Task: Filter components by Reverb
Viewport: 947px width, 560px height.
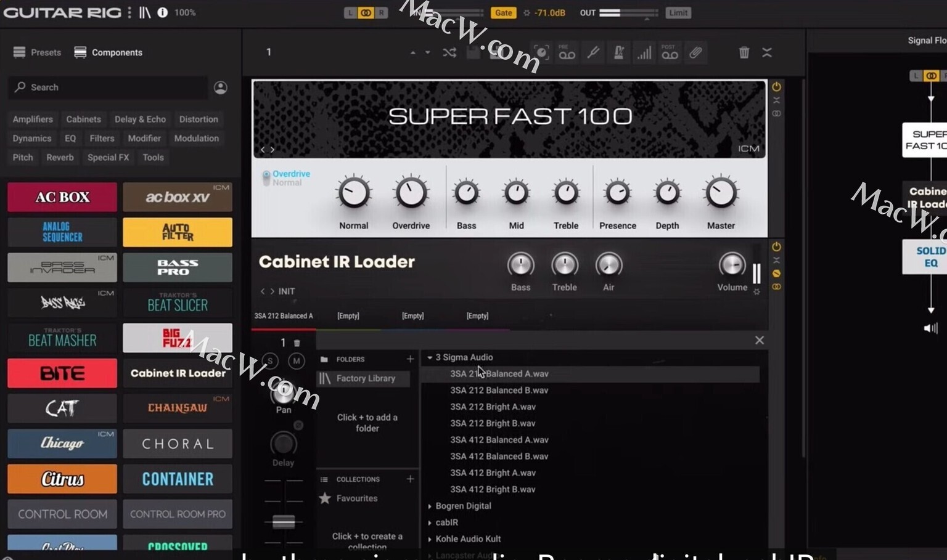Action: pos(60,157)
